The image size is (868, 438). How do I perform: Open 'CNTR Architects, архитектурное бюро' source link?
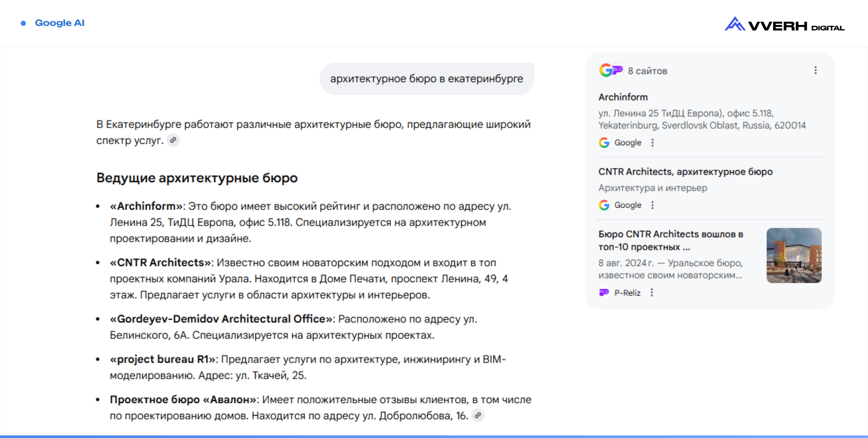pyautogui.click(x=685, y=172)
